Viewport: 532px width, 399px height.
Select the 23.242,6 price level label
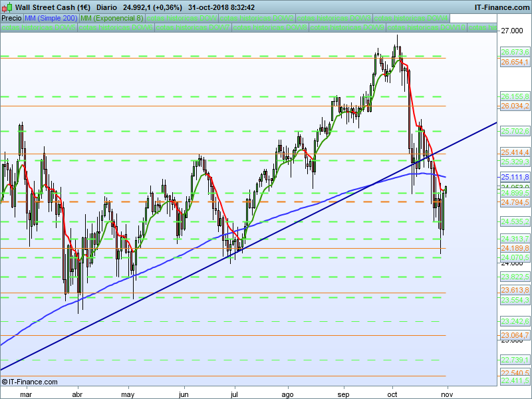[x=515, y=321]
